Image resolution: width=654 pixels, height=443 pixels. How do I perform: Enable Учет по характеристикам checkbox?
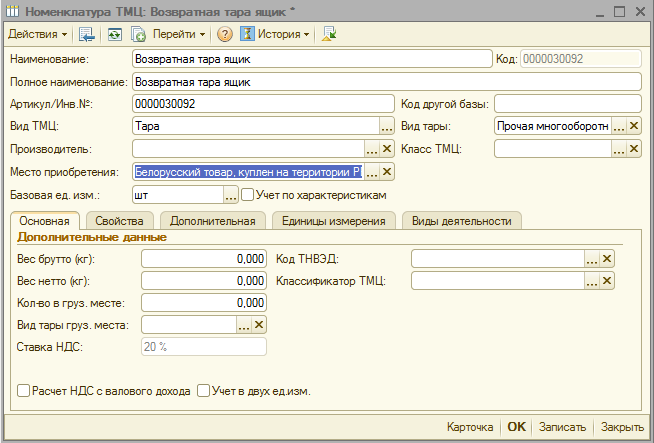coord(247,195)
